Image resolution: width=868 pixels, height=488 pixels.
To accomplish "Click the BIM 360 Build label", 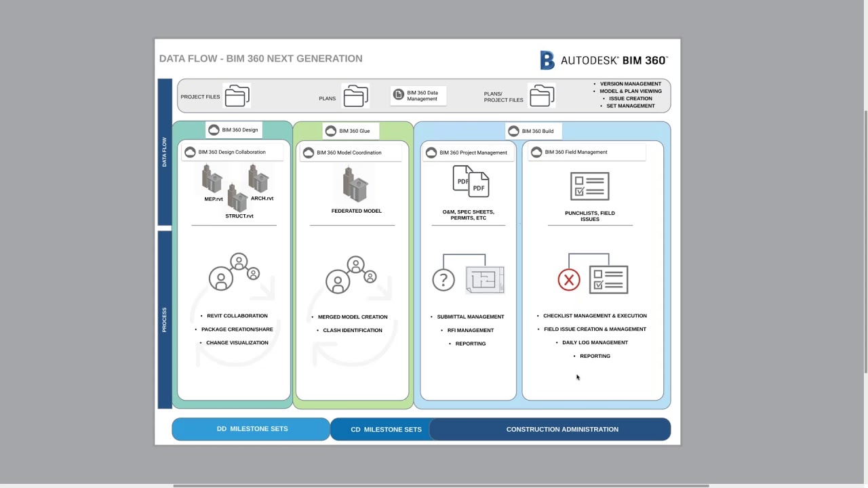I will point(537,131).
